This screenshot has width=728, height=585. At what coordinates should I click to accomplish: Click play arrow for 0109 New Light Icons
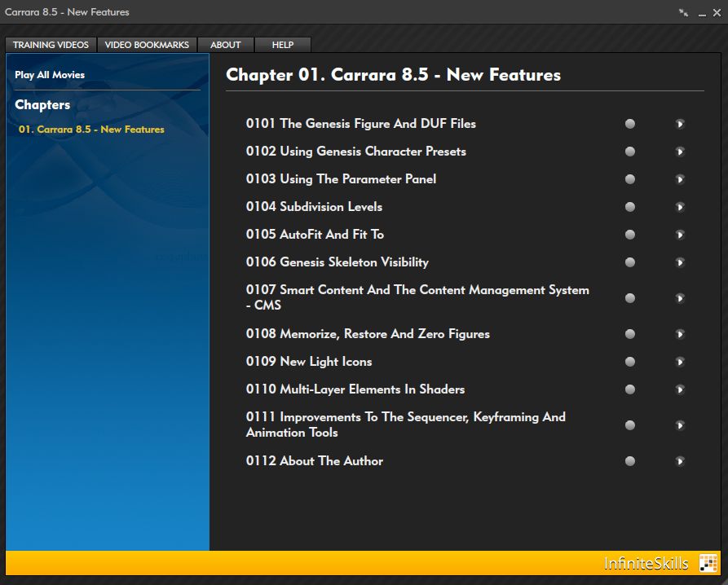pyautogui.click(x=680, y=362)
